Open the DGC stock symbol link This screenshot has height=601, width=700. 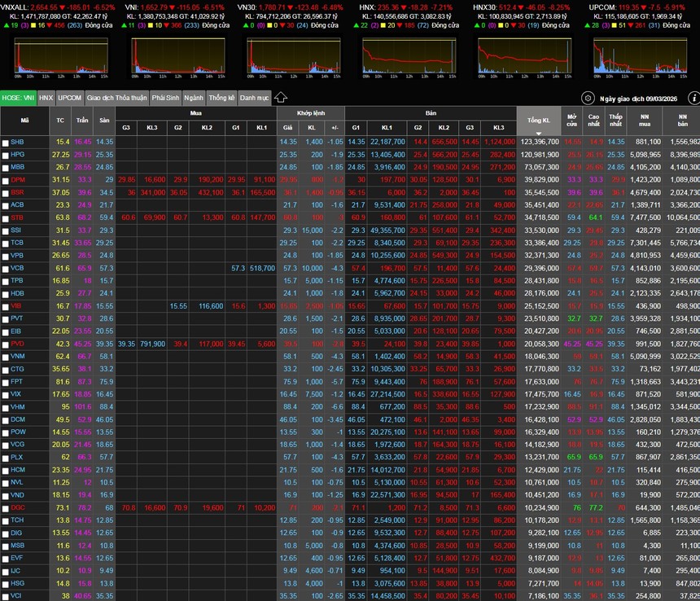click(x=17, y=507)
